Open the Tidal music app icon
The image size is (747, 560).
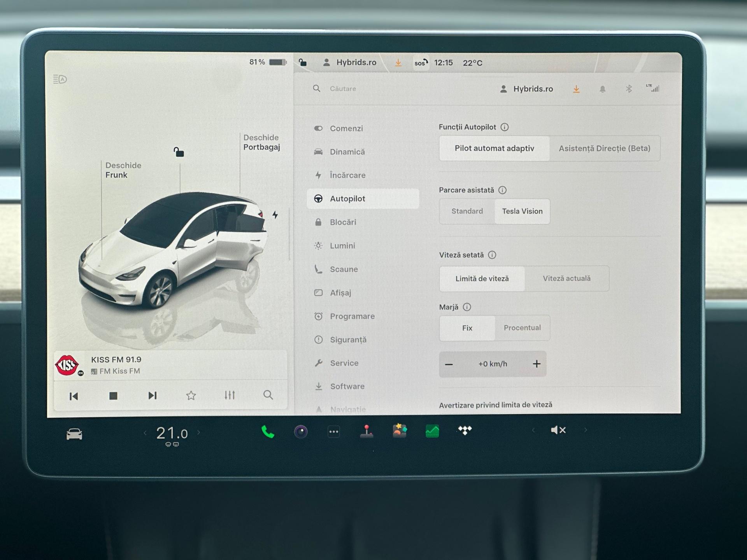pyautogui.click(x=465, y=430)
